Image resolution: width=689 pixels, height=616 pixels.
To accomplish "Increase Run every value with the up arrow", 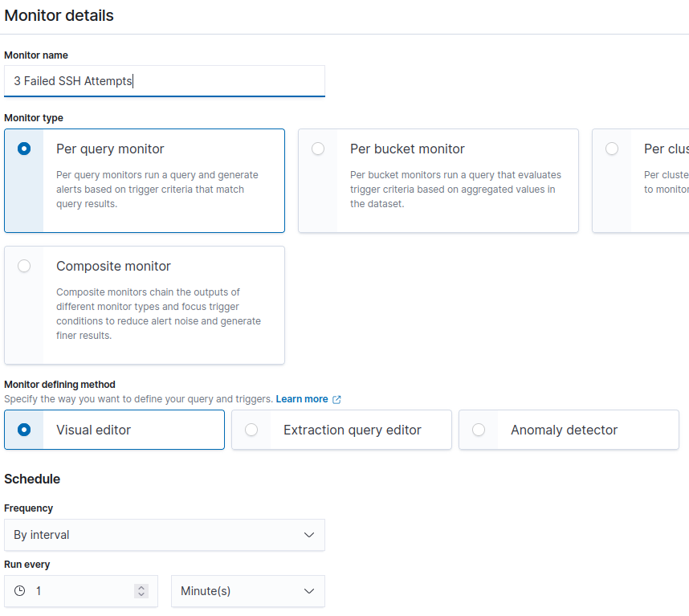I will click(x=141, y=588).
